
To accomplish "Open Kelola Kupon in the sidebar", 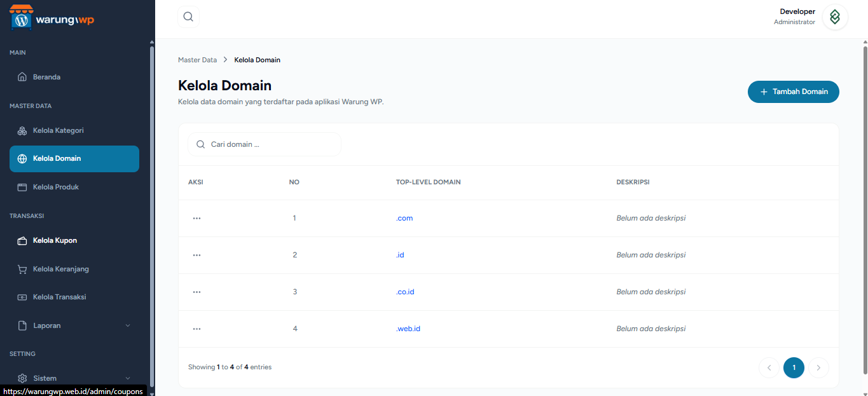I will pyautogui.click(x=55, y=240).
